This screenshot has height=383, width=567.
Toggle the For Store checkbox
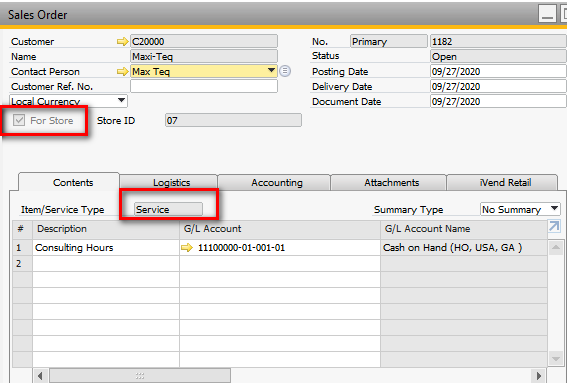click(x=19, y=120)
